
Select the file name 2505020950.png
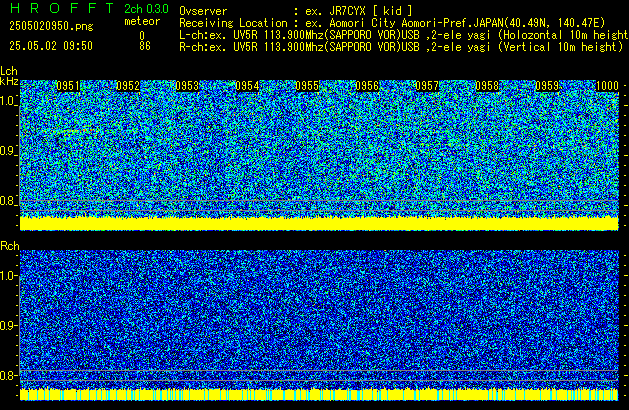[51, 26]
